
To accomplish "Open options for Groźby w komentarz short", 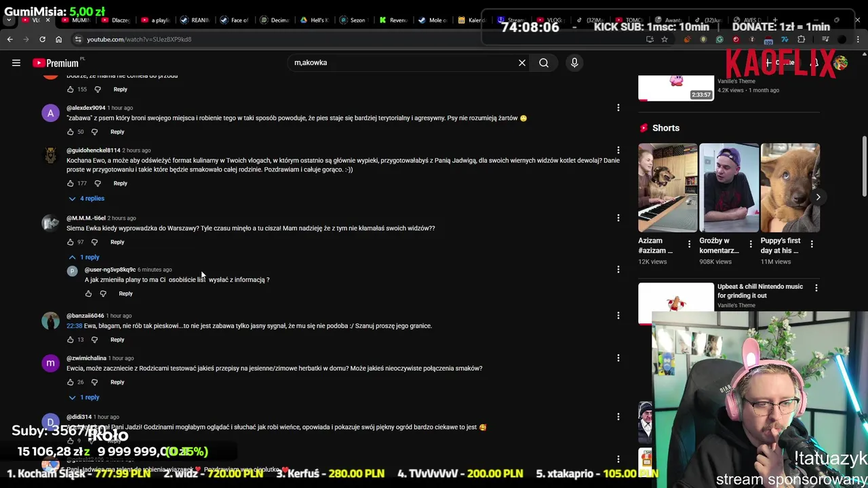I will point(751,244).
